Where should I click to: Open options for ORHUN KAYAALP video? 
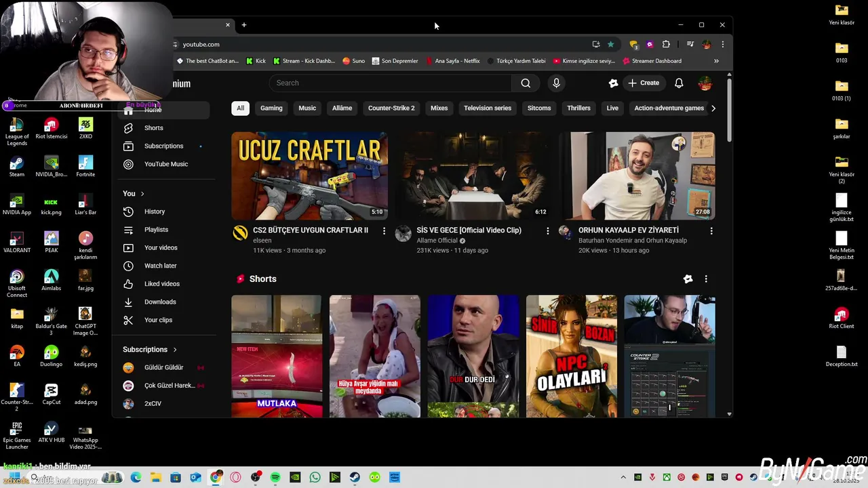click(x=711, y=231)
